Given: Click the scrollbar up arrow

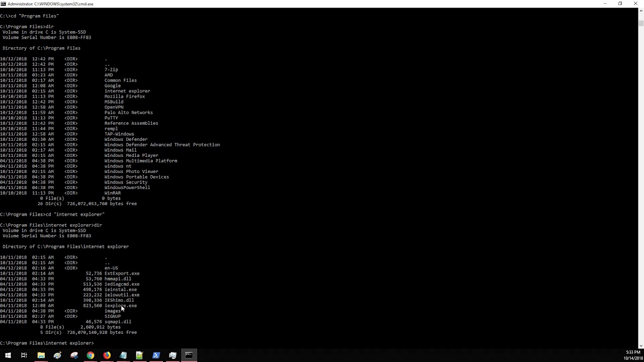Looking at the screenshot, I should point(641,11).
